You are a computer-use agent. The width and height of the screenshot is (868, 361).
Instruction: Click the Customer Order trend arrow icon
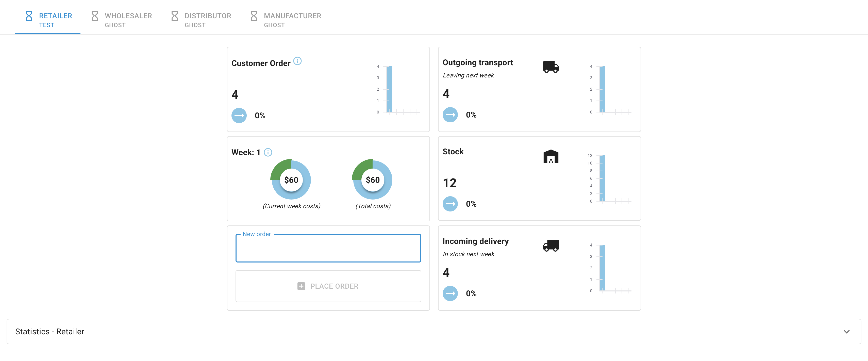click(x=239, y=116)
